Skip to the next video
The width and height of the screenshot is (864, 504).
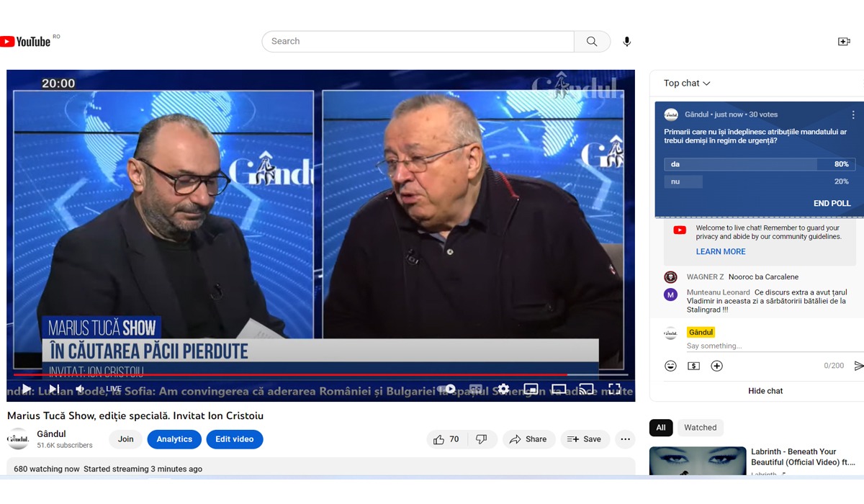coord(53,389)
